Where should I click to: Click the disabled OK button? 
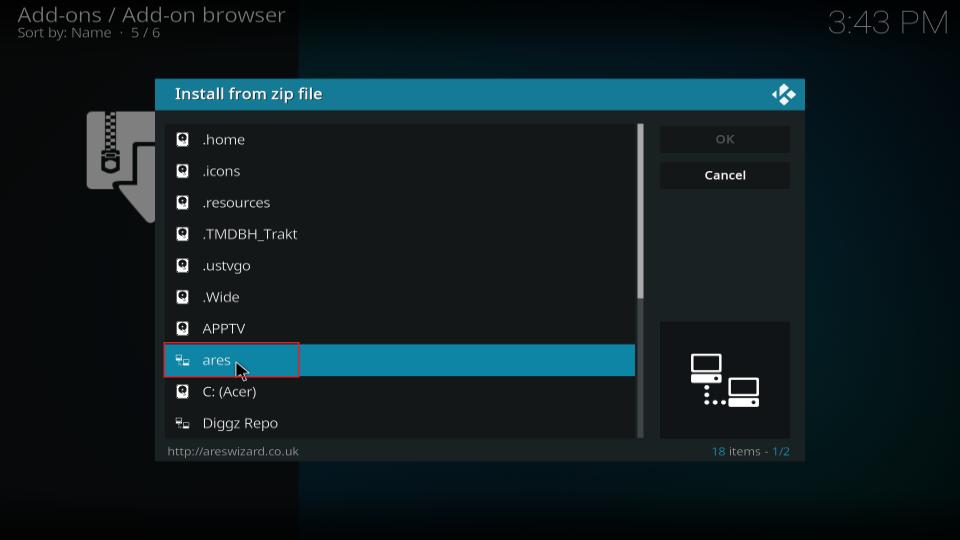coord(725,139)
